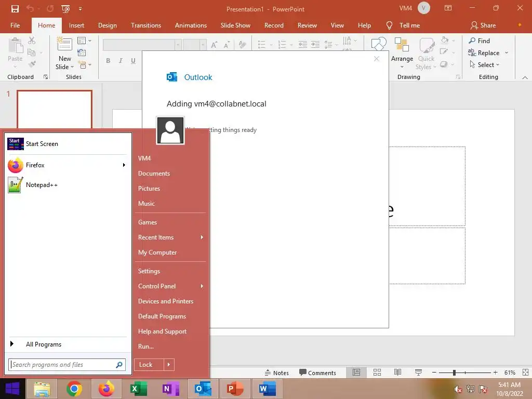Open the Transitions tab
The width and height of the screenshot is (532, 399).
pyautogui.click(x=146, y=25)
